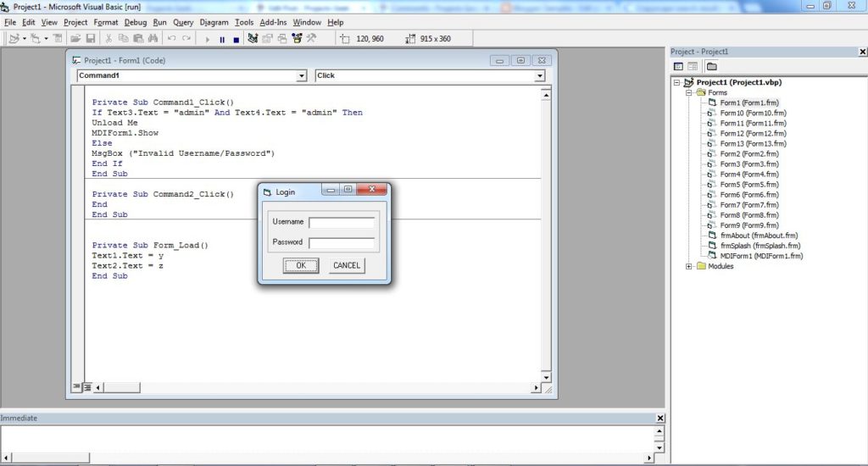Open the Debug menu

[x=135, y=22]
